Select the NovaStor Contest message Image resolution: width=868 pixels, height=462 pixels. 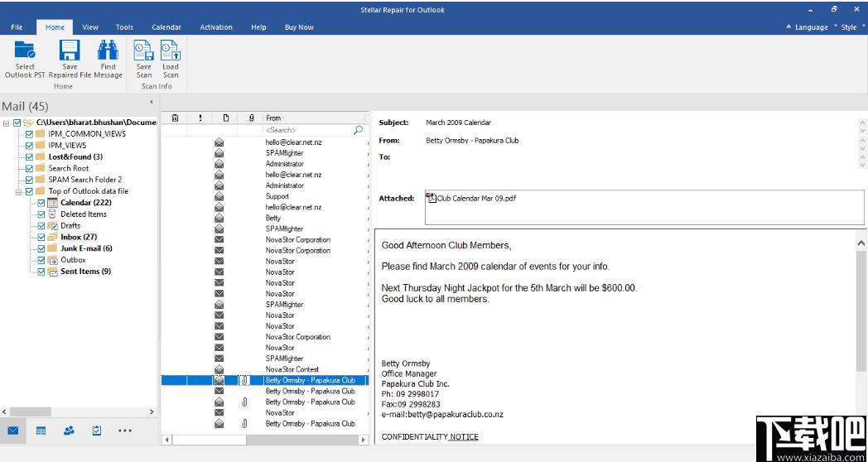[x=264, y=369]
